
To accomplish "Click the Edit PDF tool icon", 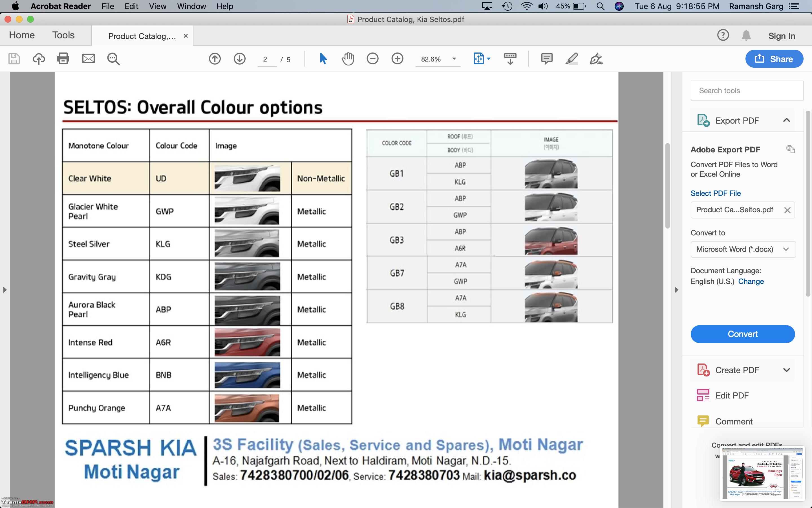I will [x=703, y=395].
